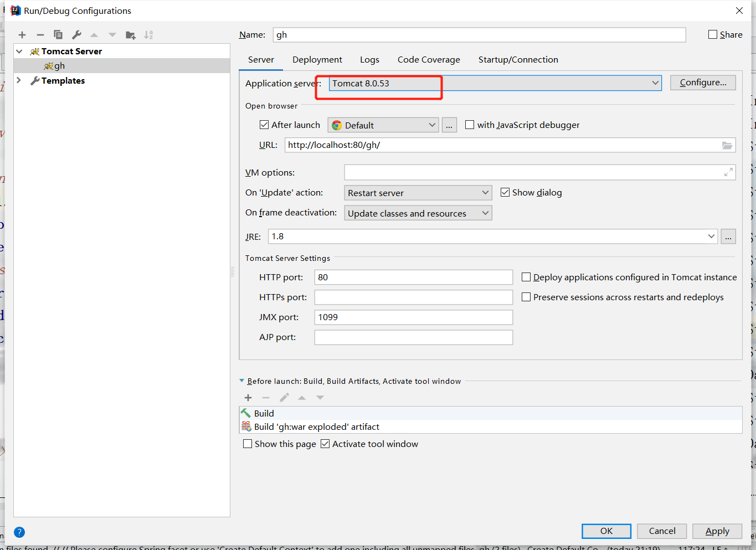
Task: Expand the VM options field editor
Action: coord(728,173)
